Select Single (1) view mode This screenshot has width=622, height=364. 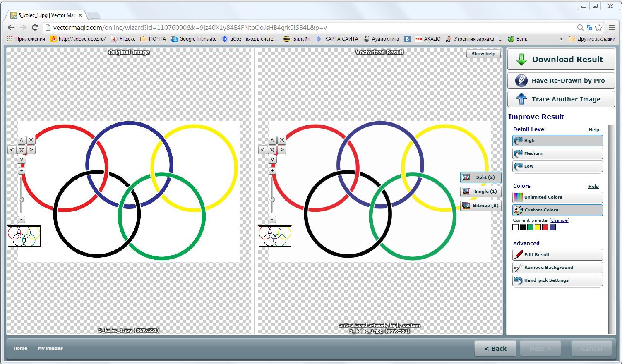(x=480, y=191)
